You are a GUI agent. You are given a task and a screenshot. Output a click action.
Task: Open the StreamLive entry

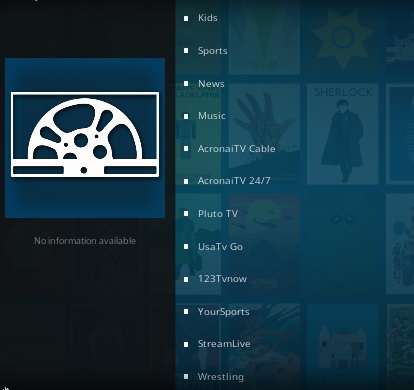(224, 344)
